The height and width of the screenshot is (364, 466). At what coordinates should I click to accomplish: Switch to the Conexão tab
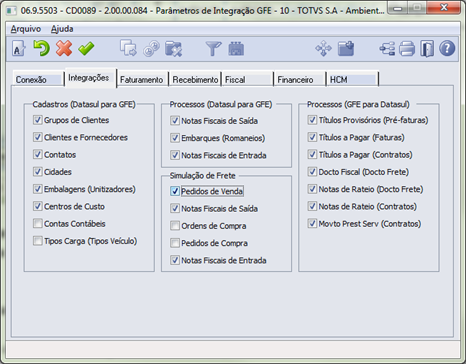(38, 80)
